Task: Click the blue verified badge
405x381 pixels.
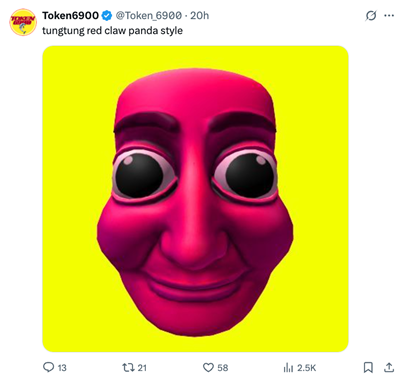Action: (x=107, y=15)
